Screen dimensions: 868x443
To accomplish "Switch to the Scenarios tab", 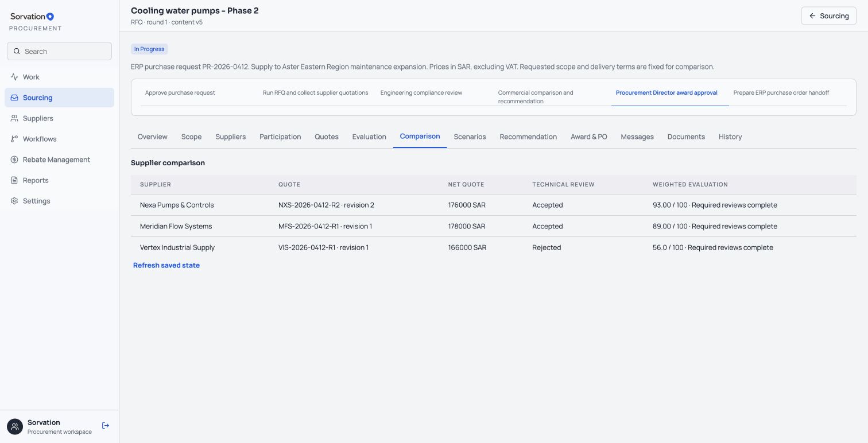I will (x=470, y=137).
